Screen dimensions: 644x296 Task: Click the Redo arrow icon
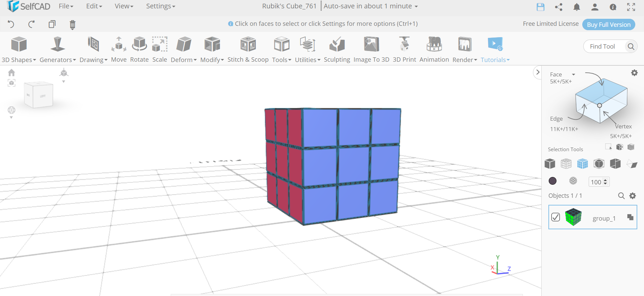click(31, 24)
